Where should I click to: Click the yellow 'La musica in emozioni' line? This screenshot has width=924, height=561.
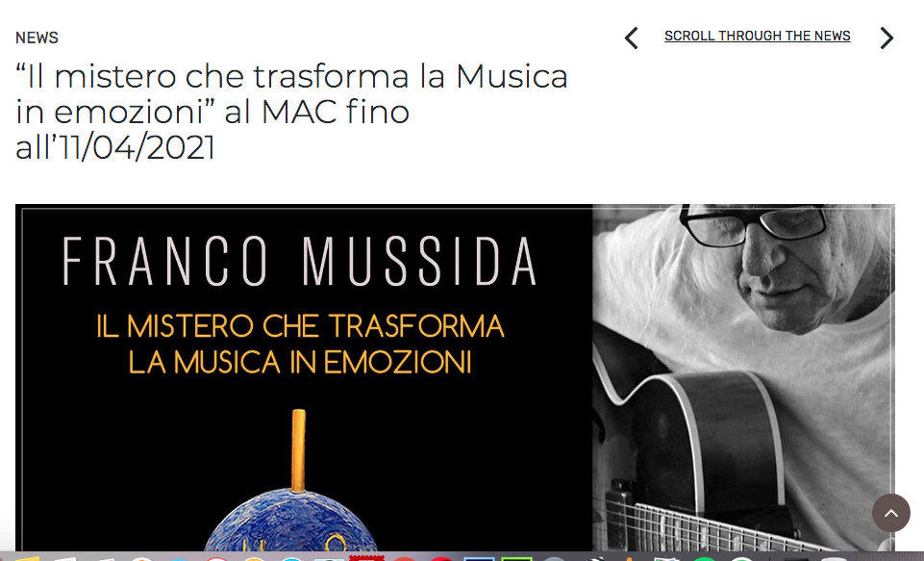[x=300, y=362]
